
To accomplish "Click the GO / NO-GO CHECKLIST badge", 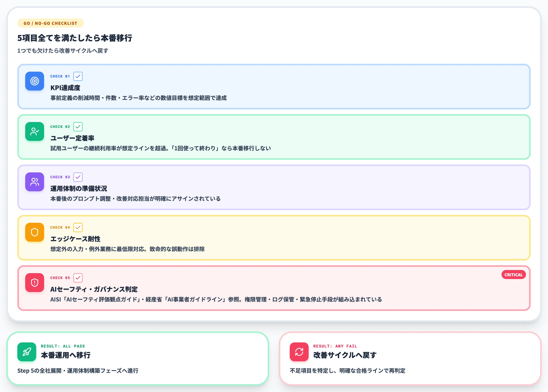I will pyautogui.click(x=50, y=23).
